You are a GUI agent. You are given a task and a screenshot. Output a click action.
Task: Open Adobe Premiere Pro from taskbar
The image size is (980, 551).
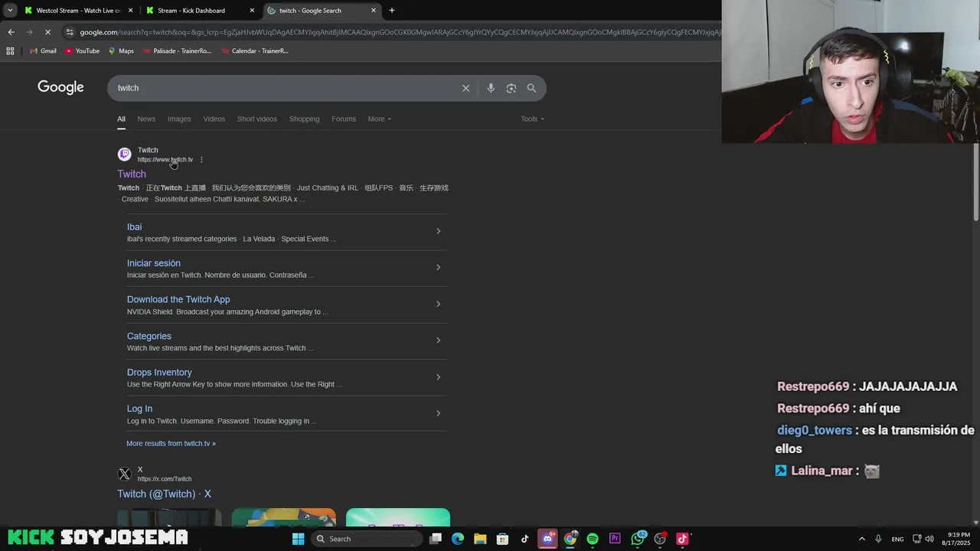click(615, 539)
